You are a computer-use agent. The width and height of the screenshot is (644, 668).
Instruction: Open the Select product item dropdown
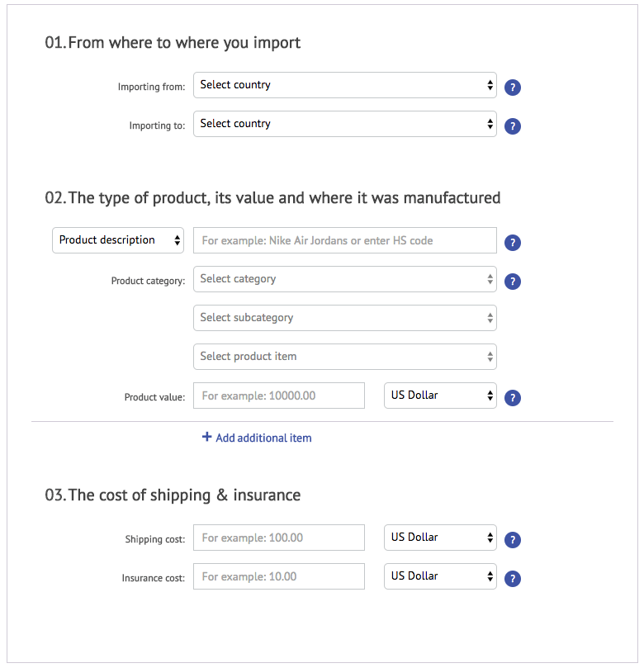tap(344, 357)
